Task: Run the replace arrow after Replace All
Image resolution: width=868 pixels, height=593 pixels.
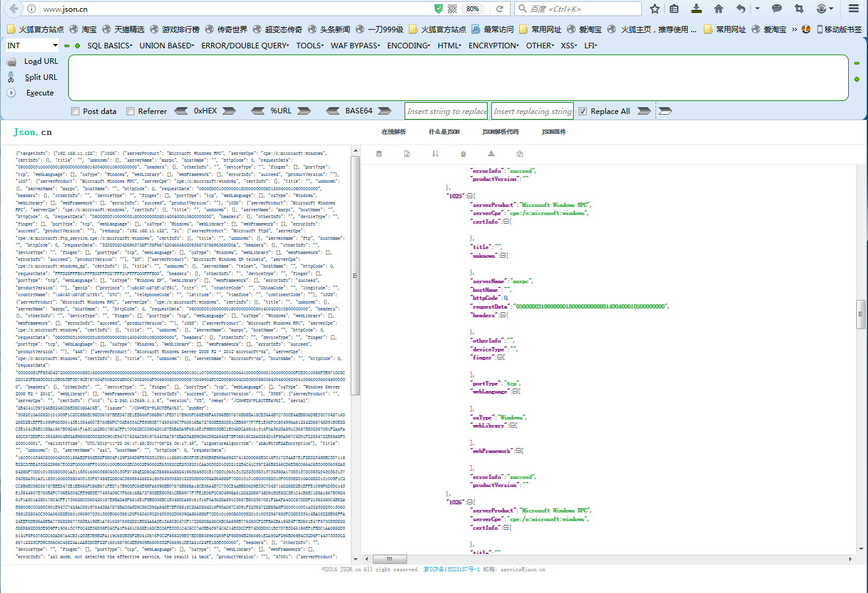Action: (x=644, y=111)
